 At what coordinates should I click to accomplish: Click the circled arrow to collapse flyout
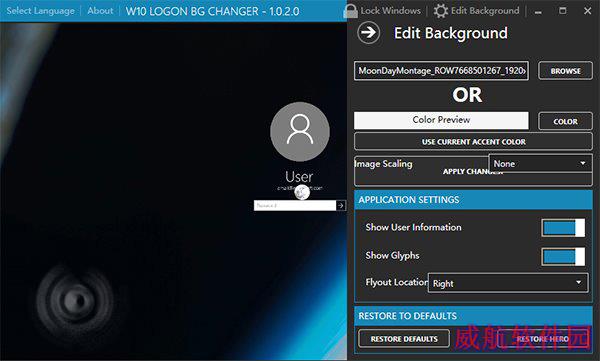(368, 33)
